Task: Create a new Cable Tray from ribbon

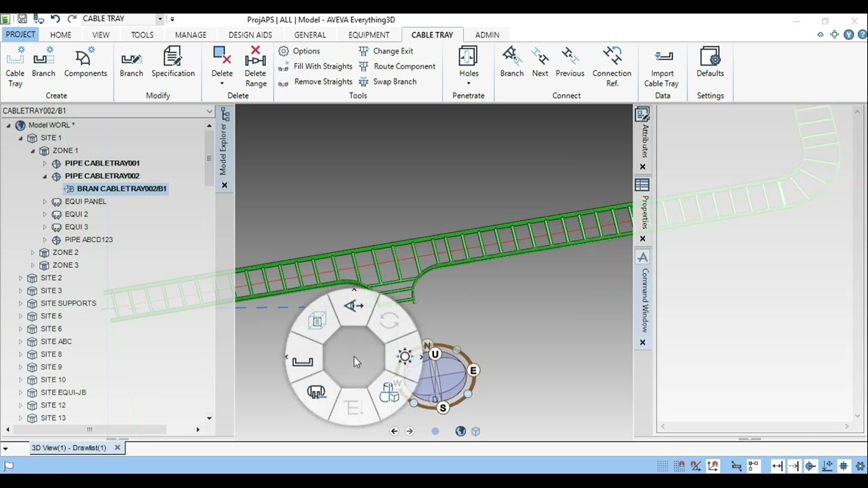Action: pos(15,67)
